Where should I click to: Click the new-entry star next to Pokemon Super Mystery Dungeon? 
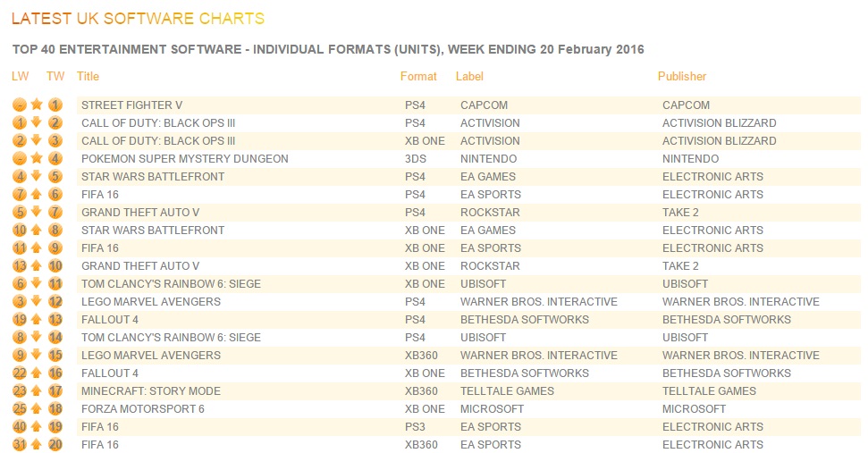tap(37, 158)
